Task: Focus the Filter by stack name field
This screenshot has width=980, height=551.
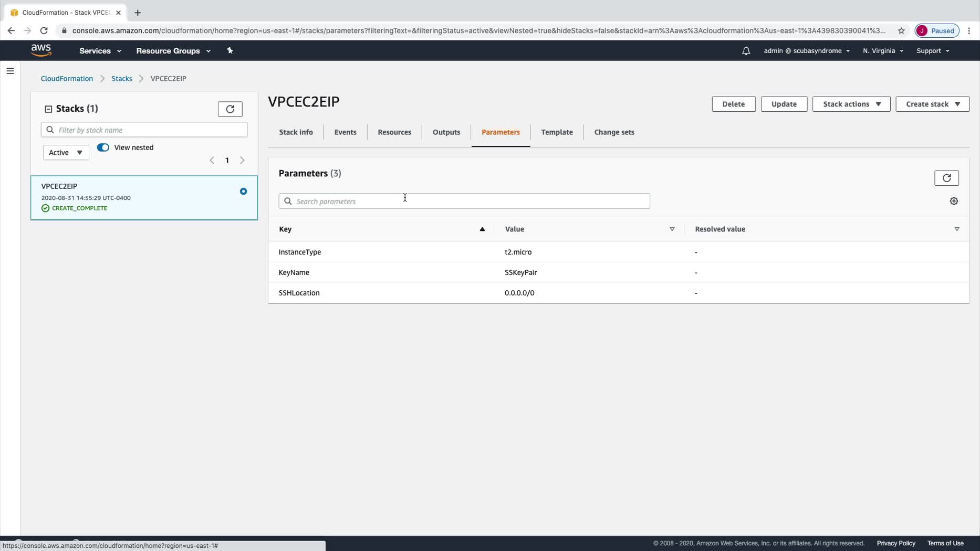Action: pos(144,130)
